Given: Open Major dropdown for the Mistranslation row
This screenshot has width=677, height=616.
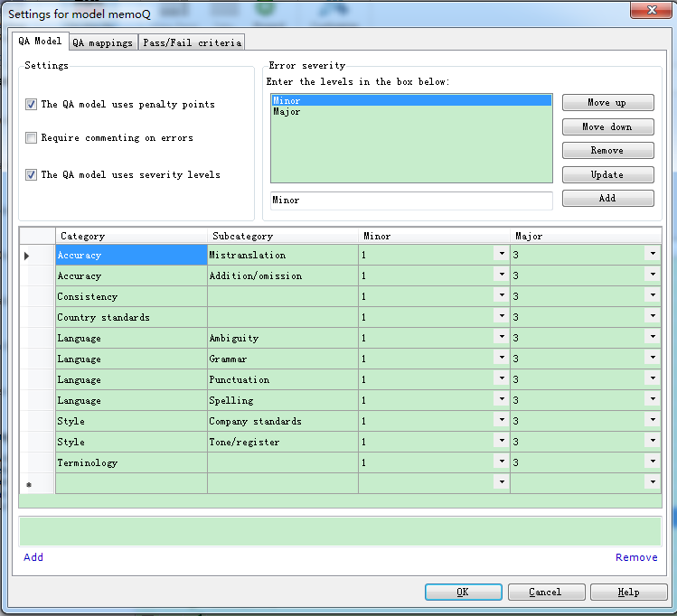Looking at the screenshot, I should click(x=653, y=254).
